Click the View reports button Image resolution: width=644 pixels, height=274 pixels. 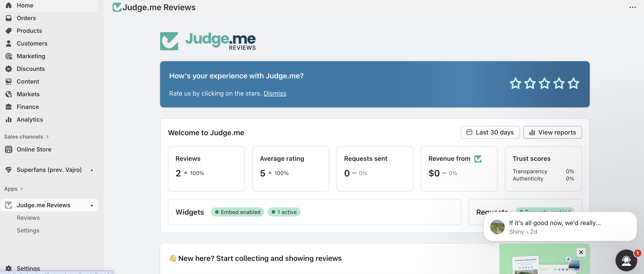point(552,132)
